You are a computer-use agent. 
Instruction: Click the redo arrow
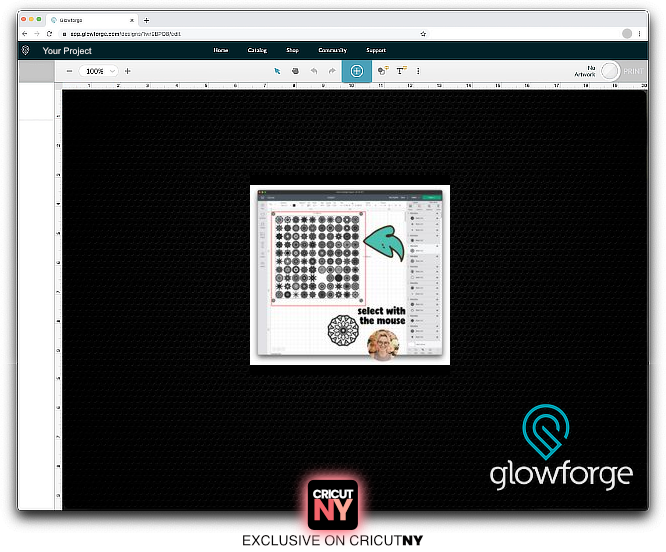[x=330, y=71]
